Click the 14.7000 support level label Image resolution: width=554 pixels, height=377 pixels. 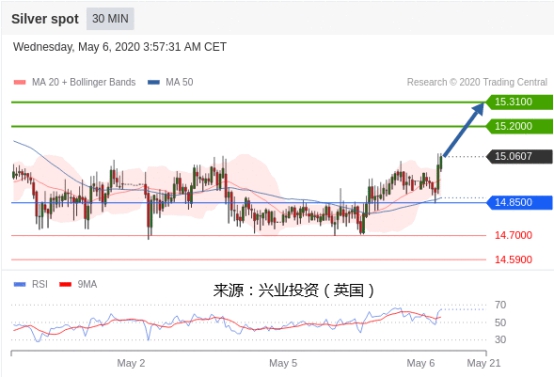(513, 235)
